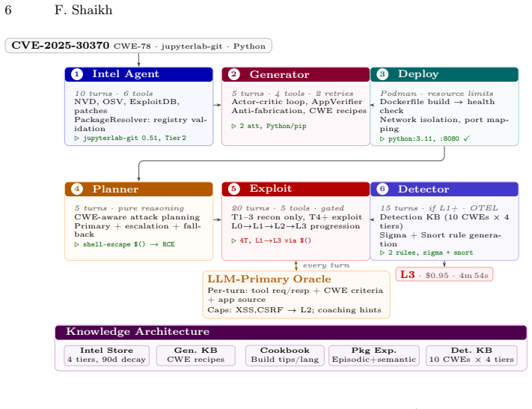Click the circled number 5 badge
Image resolution: width=532 pixels, height=409 pixels.
(234, 189)
